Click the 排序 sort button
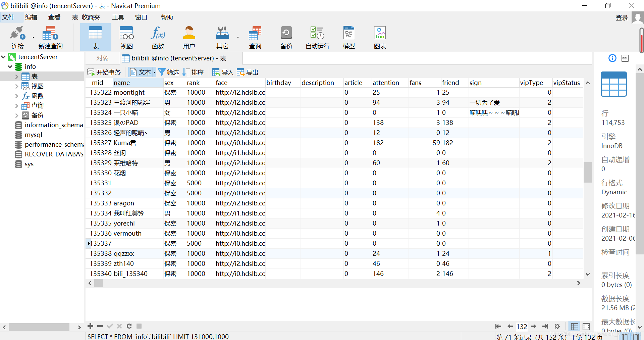This screenshot has width=644, height=340. (193, 72)
